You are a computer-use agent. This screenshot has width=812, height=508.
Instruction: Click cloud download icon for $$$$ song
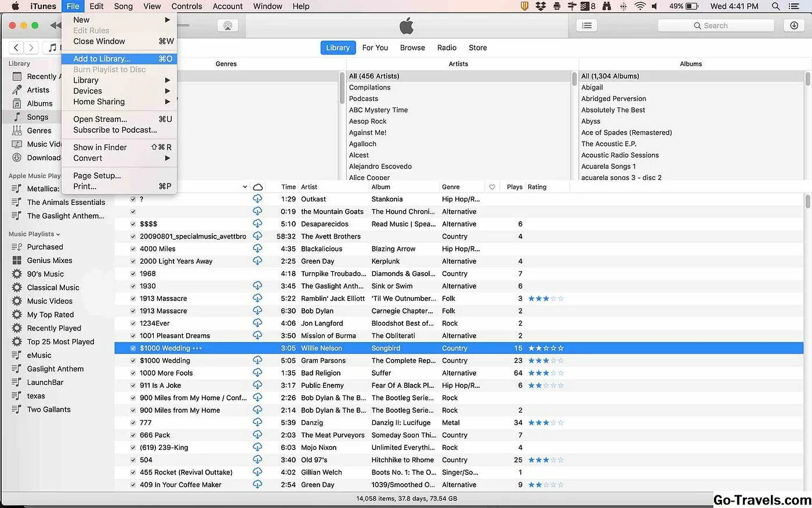pyautogui.click(x=258, y=224)
